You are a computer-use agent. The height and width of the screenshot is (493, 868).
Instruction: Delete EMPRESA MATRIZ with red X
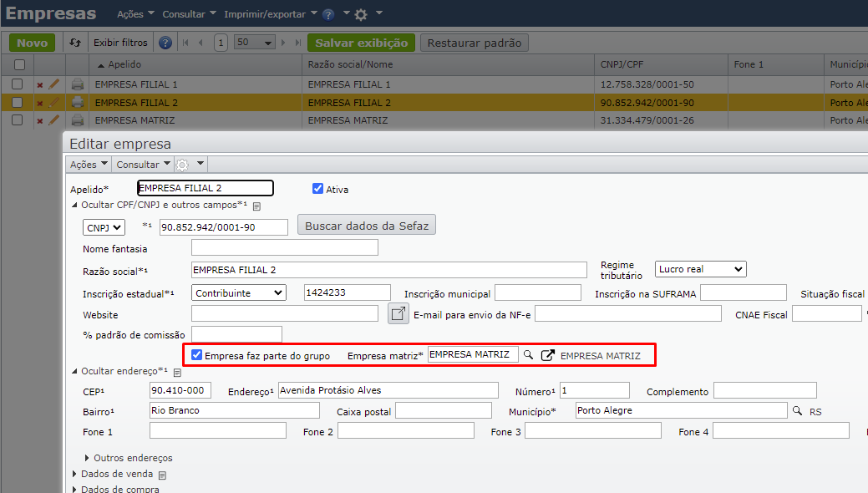click(40, 121)
